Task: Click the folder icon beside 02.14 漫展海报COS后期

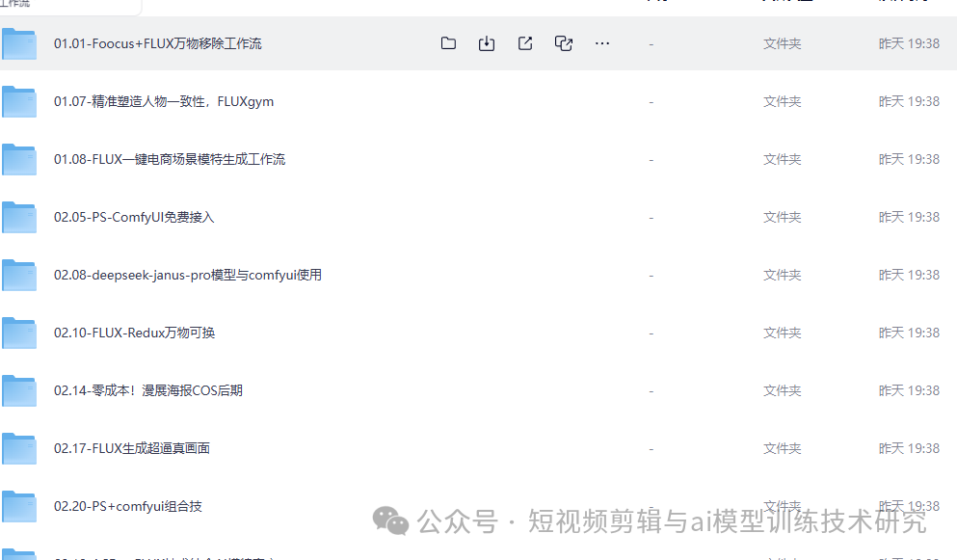Action: coord(20,390)
